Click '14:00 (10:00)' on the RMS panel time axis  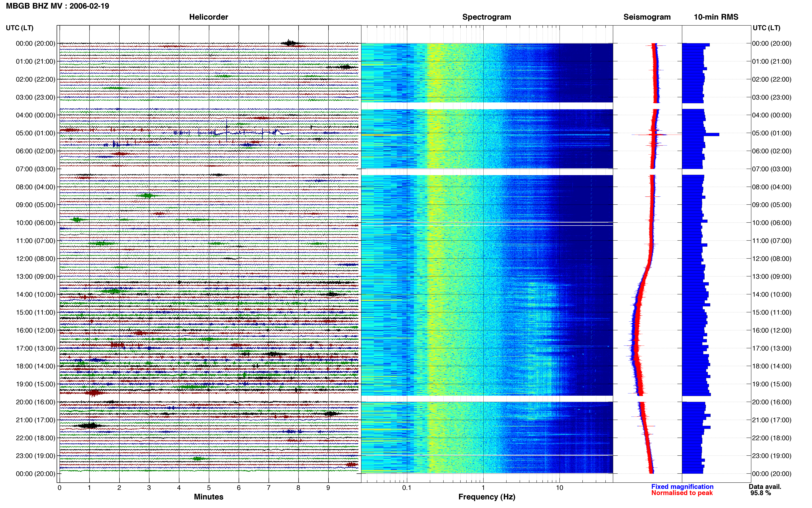coord(772,294)
